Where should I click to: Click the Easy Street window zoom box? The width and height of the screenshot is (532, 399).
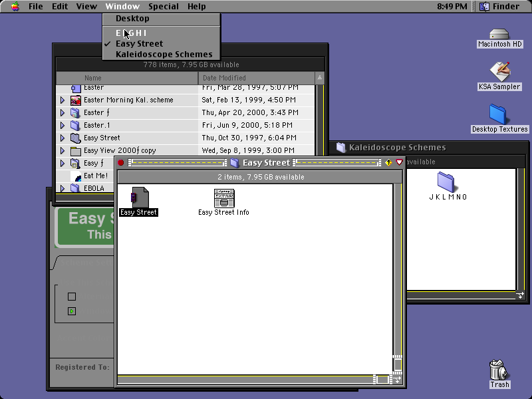click(388, 162)
